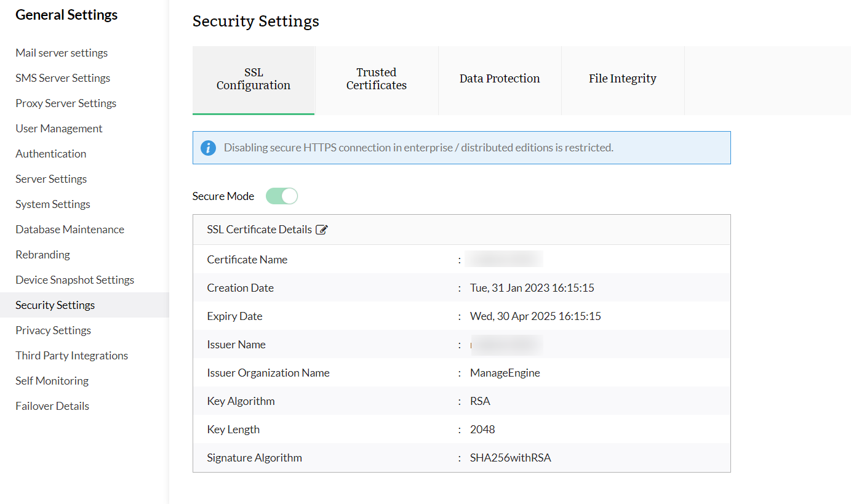Switch to the Trusted Certificates tab
This screenshot has height=504, width=851.
pyautogui.click(x=376, y=79)
